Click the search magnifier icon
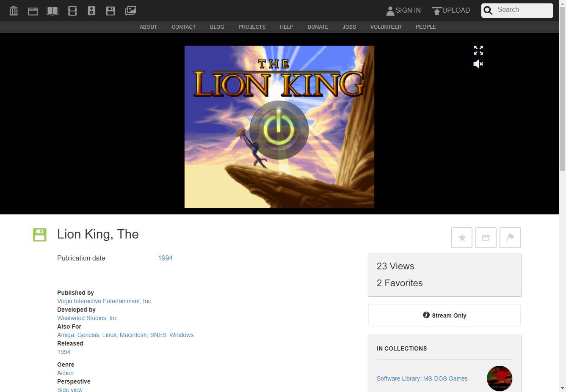 tap(488, 11)
